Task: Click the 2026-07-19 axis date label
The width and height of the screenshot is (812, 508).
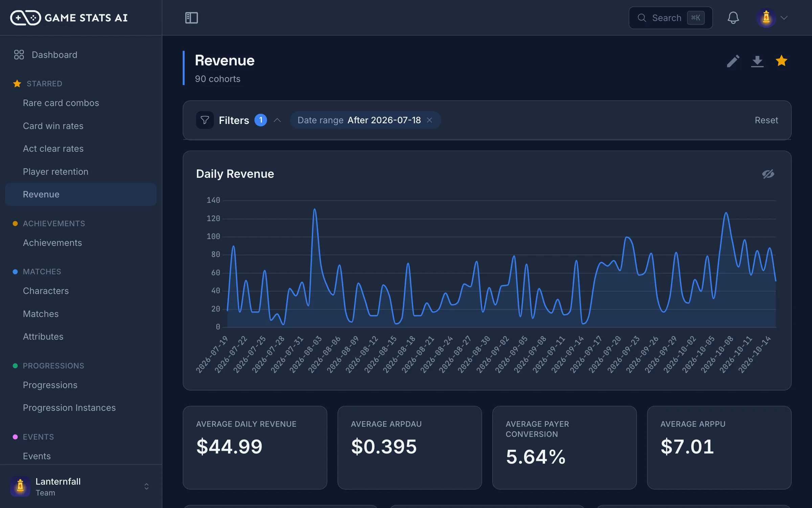Action: coord(212,355)
